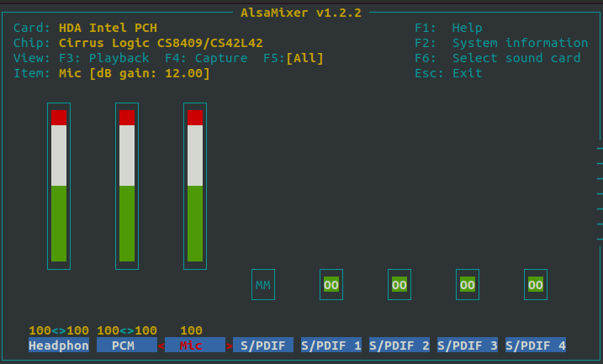
Task: Toggle the S/PDIF 1 OO switch
Action: click(331, 285)
